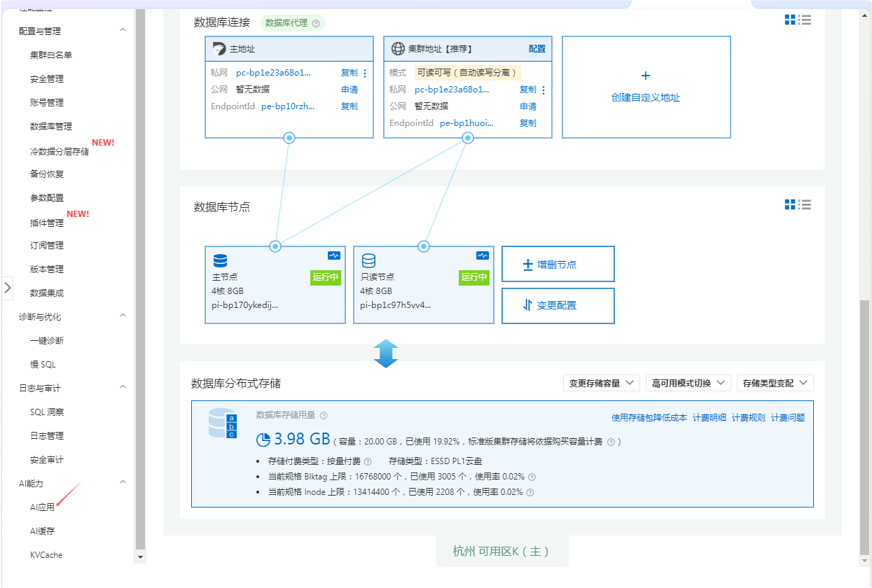This screenshot has height=588, width=872.
Task: Click the 运行中 status badge on 主节点
Action: tap(326, 278)
